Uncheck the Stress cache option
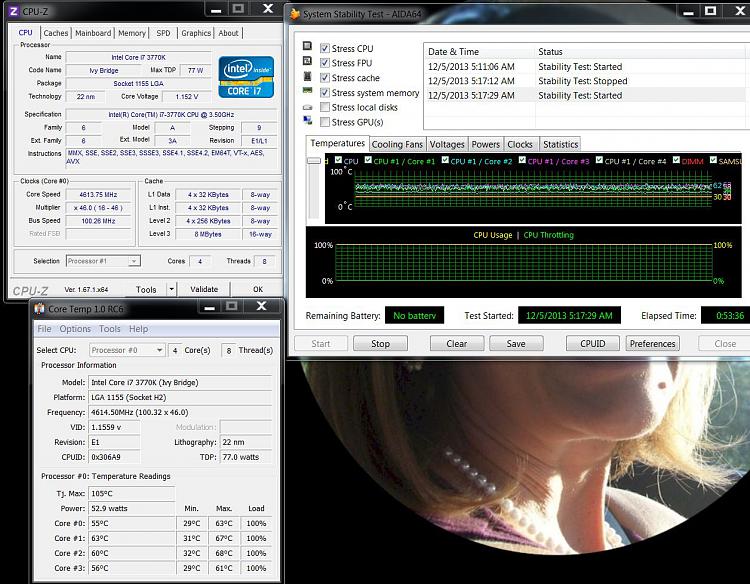 pyautogui.click(x=325, y=77)
